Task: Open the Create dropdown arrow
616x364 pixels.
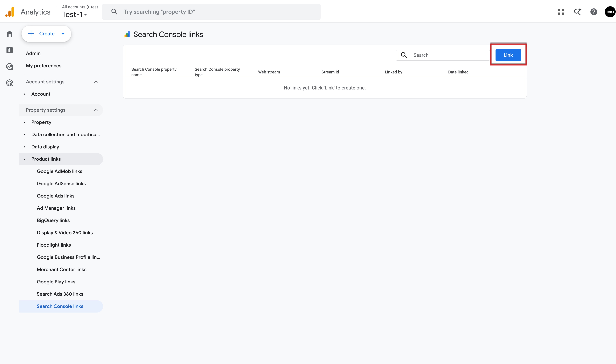Action: tap(63, 34)
